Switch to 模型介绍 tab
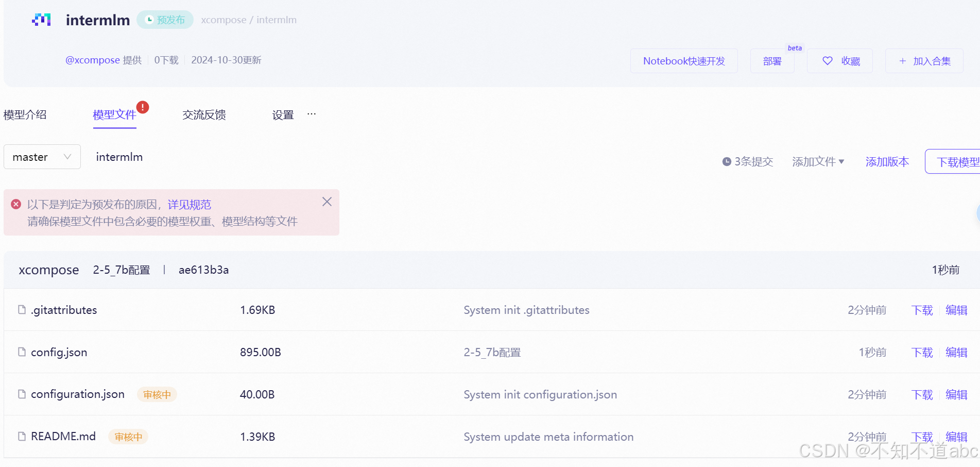The width and height of the screenshot is (980, 467). [x=25, y=114]
